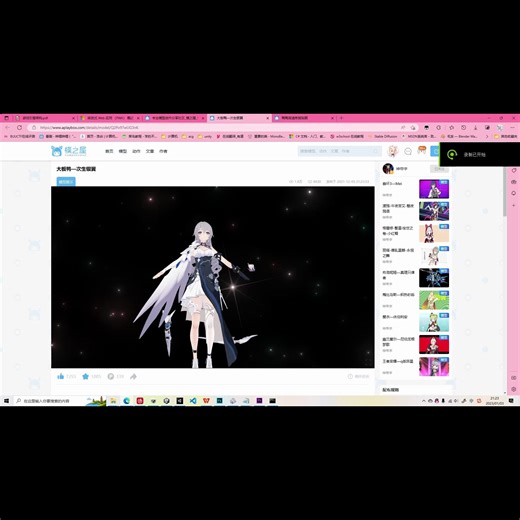Click the browser refresh button
520x520 pixels.
tap(19, 127)
